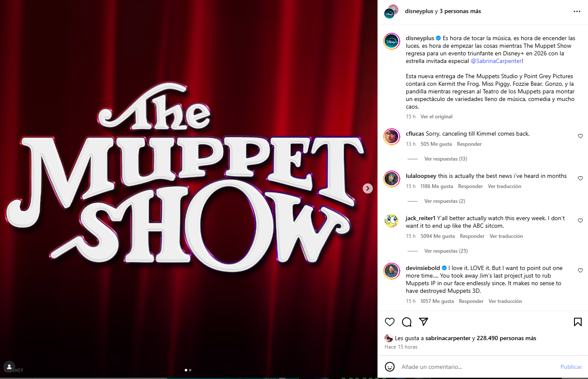Share the post via paper plane icon
The width and height of the screenshot is (588, 379).
[x=424, y=322]
